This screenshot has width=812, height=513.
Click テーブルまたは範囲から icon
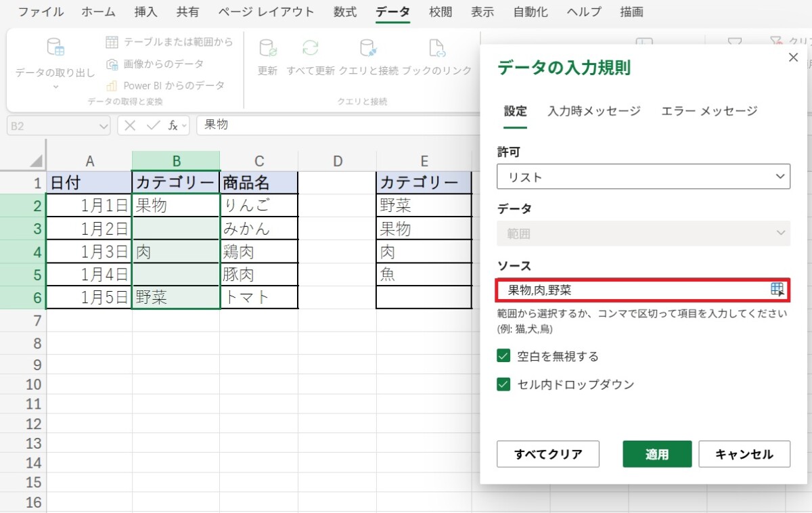coord(112,42)
